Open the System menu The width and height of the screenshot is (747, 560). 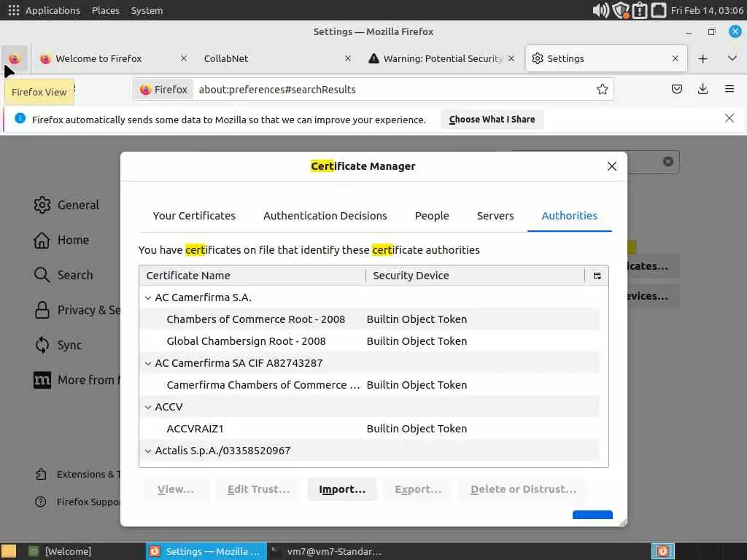click(x=147, y=10)
